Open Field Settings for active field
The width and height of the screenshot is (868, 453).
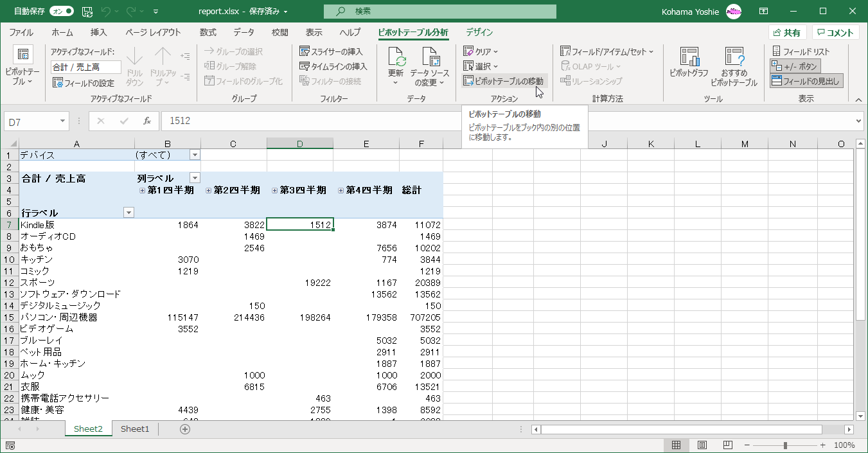point(84,83)
